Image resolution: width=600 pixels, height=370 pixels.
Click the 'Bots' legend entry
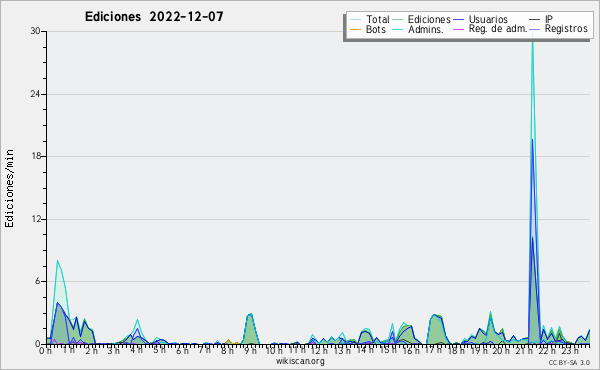tap(375, 29)
